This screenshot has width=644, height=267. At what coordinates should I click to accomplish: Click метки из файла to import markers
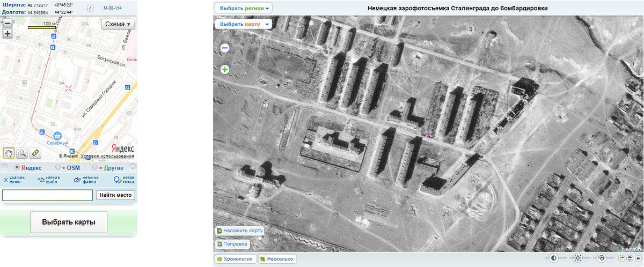point(86,180)
